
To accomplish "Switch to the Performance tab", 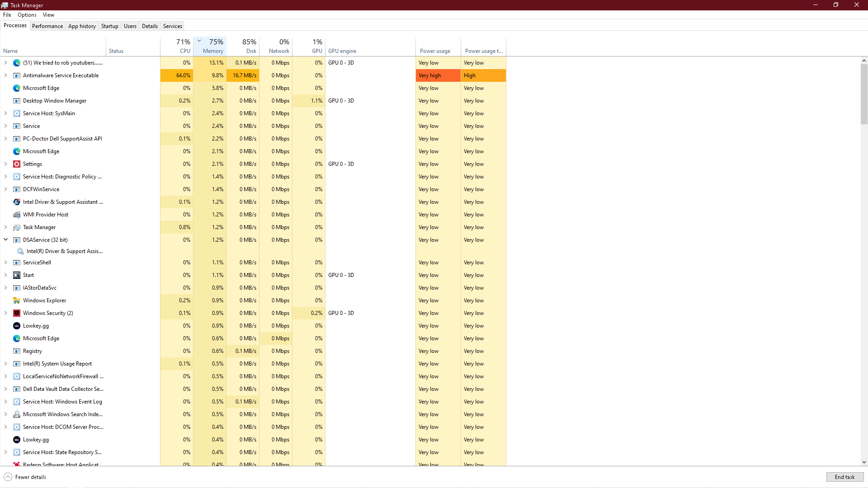I will tap(47, 26).
